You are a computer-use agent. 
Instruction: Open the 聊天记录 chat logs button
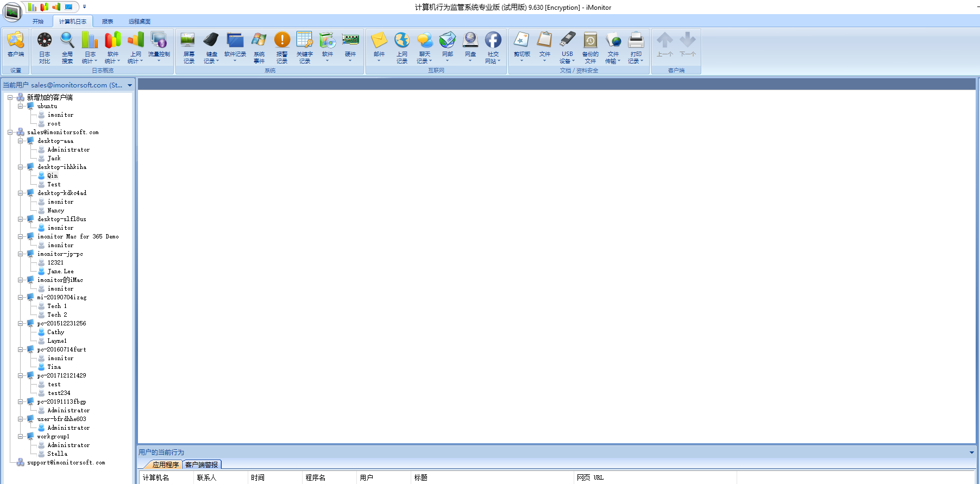425,47
